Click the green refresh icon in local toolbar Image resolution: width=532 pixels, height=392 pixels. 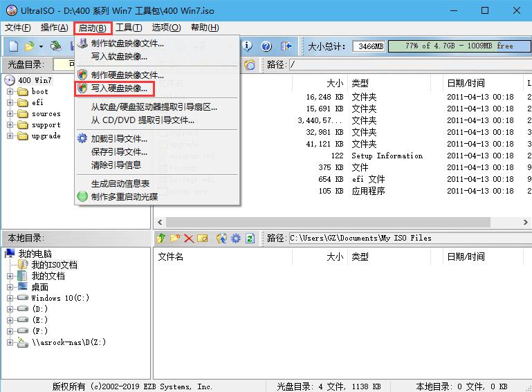pos(250,239)
